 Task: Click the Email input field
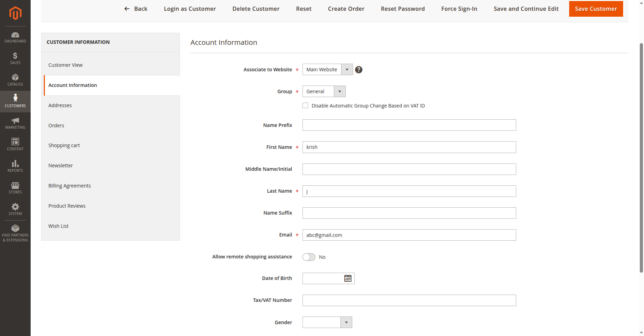point(409,235)
